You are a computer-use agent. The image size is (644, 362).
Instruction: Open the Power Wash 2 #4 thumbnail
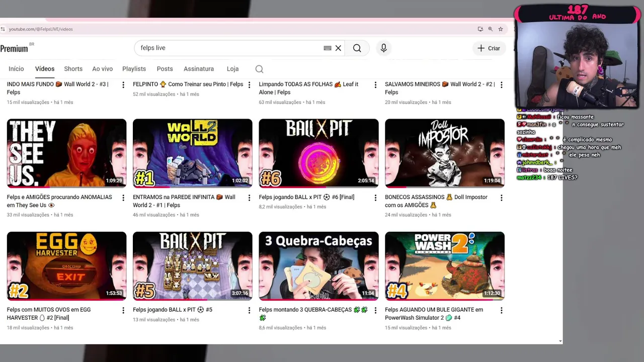pos(445,265)
